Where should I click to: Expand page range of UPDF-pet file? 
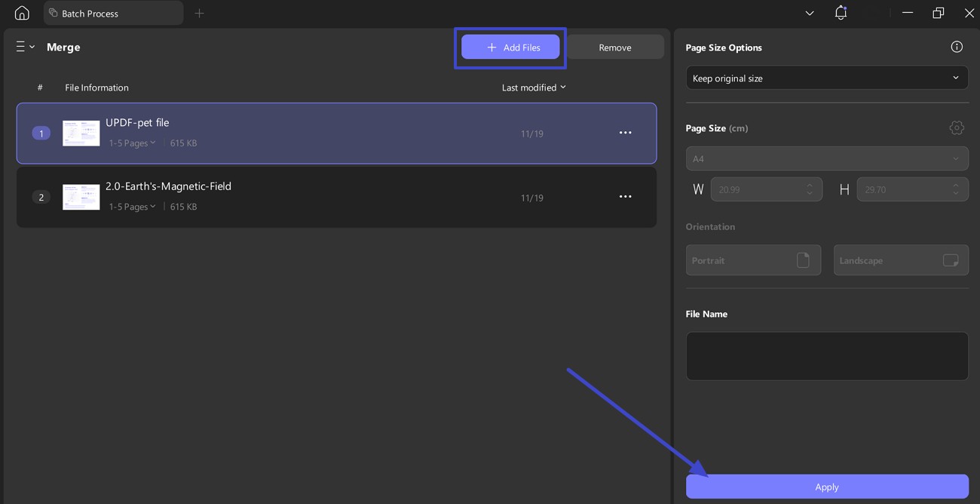132,143
